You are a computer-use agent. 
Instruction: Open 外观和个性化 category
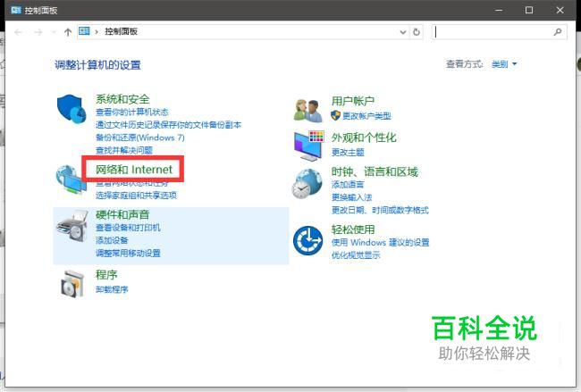[364, 138]
